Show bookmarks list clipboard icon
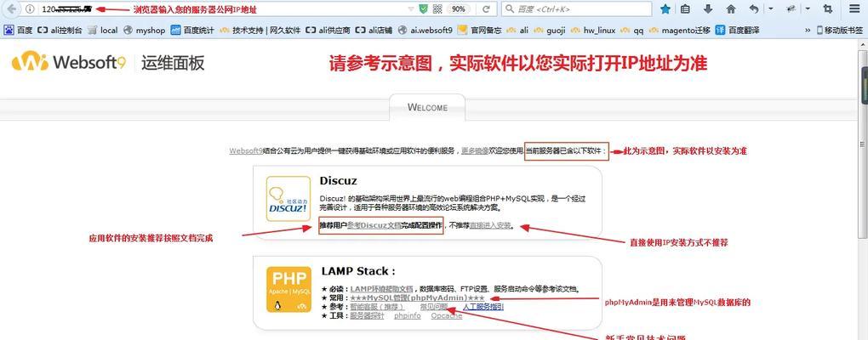868x340 pixels. pyautogui.click(x=685, y=8)
